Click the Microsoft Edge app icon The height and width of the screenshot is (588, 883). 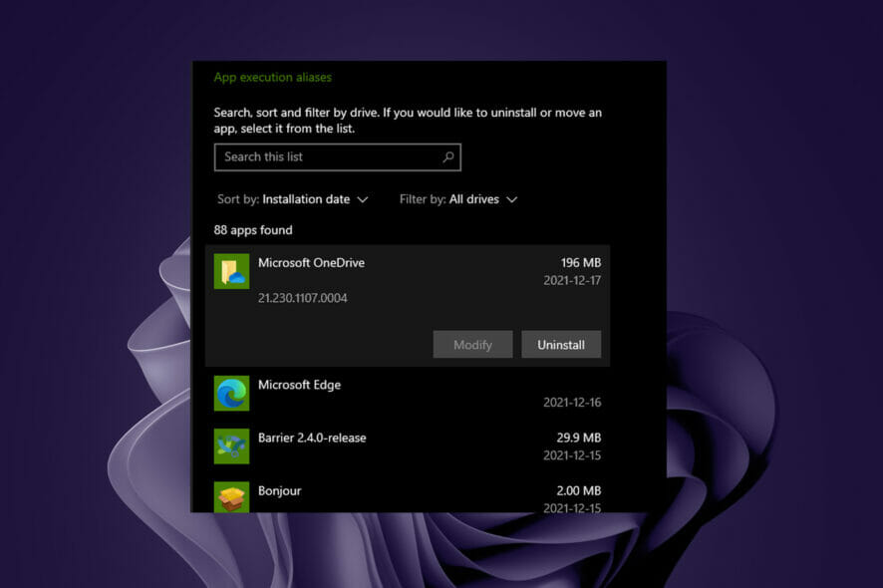(x=231, y=393)
